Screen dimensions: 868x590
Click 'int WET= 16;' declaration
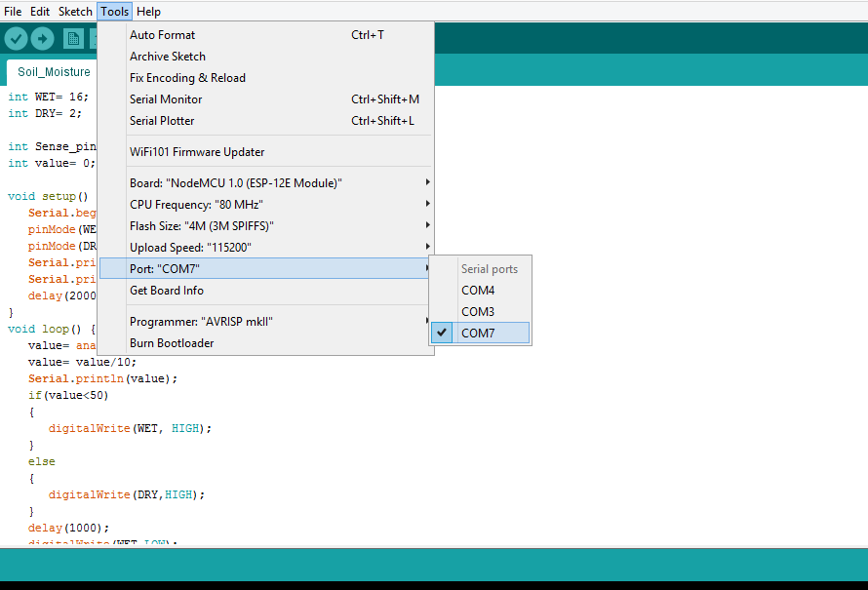pyautogui.click(x=48, y=97)
